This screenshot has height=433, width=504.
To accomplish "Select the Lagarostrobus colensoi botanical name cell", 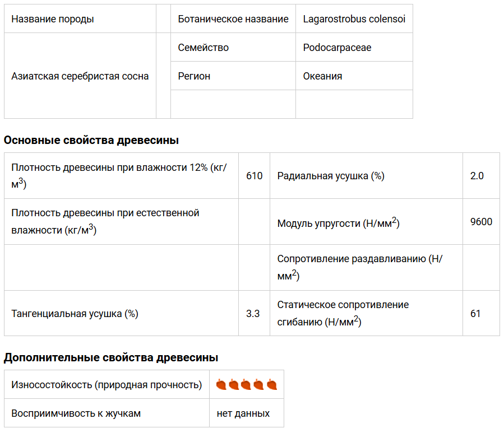I will (x=354, y=18).
